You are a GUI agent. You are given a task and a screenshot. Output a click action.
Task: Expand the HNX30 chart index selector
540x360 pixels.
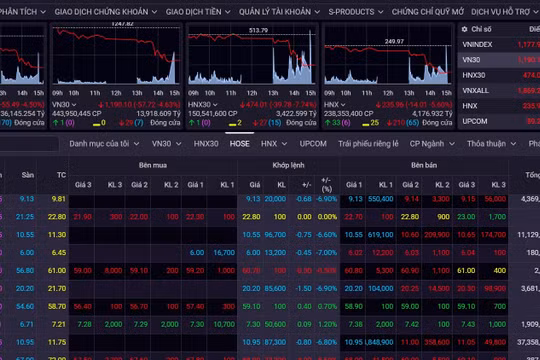pyautogui.click(x=203, y=104)
